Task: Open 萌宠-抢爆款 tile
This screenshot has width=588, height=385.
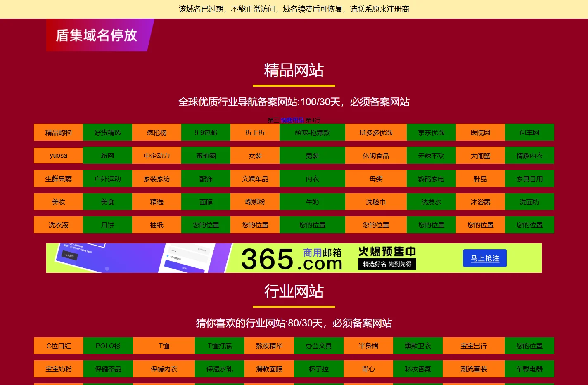Action: pyautogui.click(x=312, y=132)
